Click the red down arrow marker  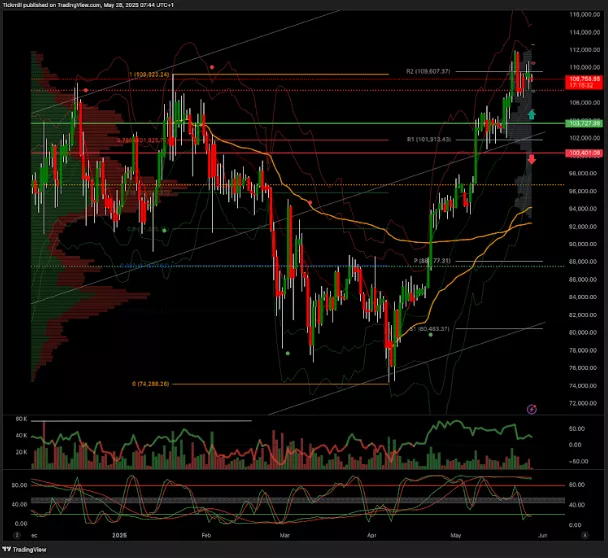click(x=531, y=159)
